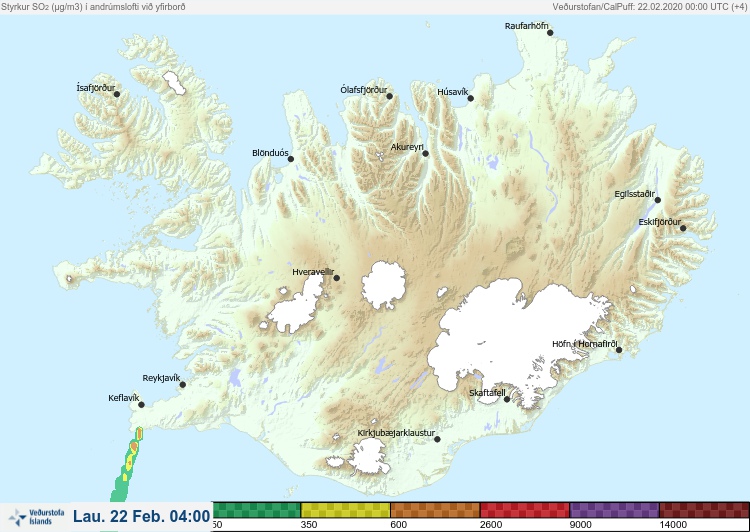750x532 pixels.
Task: Click the Hveravellir label
Action: pos(313,272)
